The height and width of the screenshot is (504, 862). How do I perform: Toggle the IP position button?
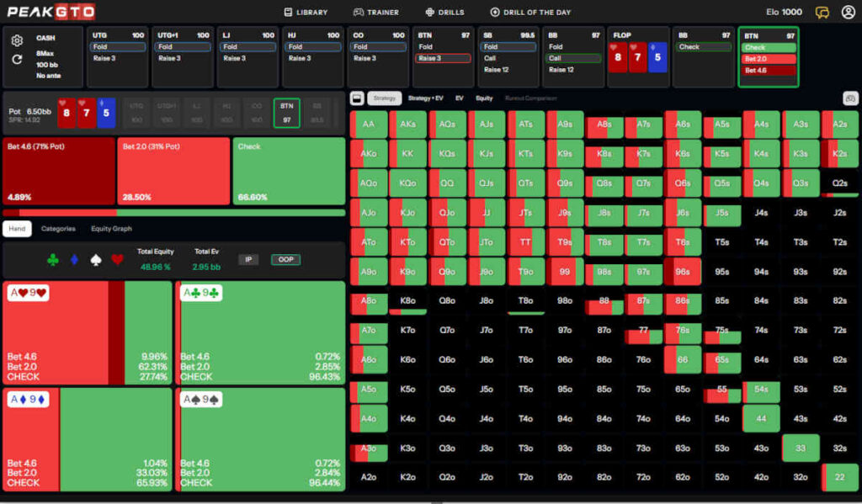[248, 260]
